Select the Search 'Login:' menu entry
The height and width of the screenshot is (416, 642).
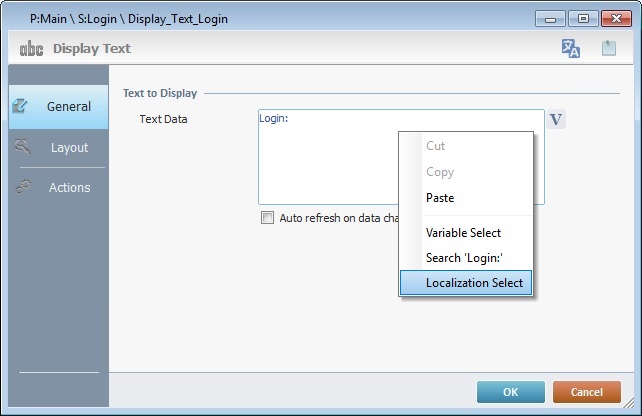[463, 258]
